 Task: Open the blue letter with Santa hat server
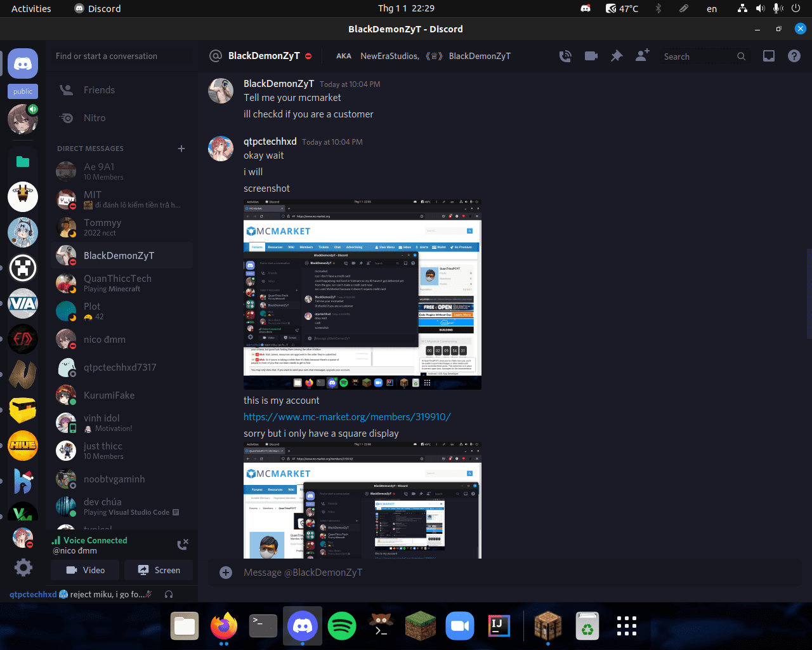point(23,481)
